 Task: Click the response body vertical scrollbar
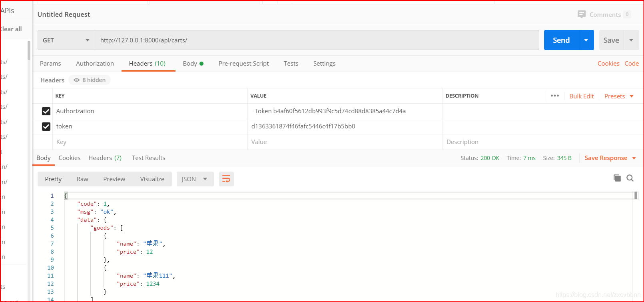pyautogui.click(x=636, y=196)
